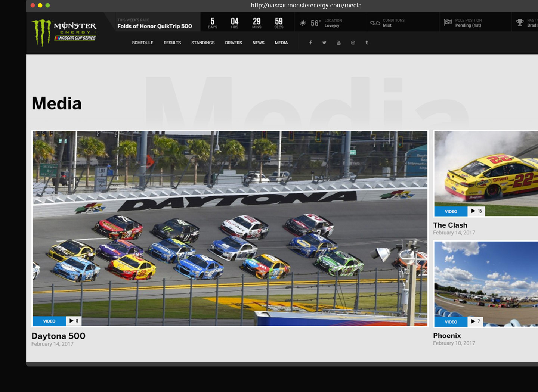Click the Conditions Mist text
Screen dimensions: 538x392
(x=394, y=23)
